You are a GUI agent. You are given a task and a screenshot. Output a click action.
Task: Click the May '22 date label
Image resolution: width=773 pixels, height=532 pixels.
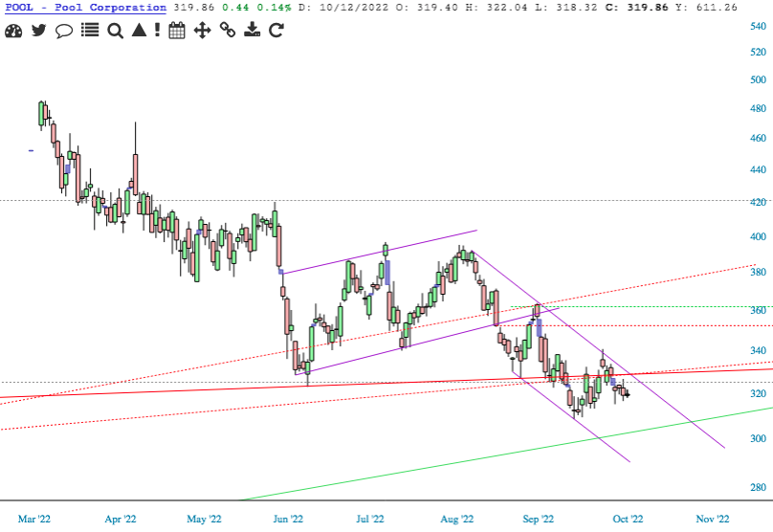pos(204,519)
